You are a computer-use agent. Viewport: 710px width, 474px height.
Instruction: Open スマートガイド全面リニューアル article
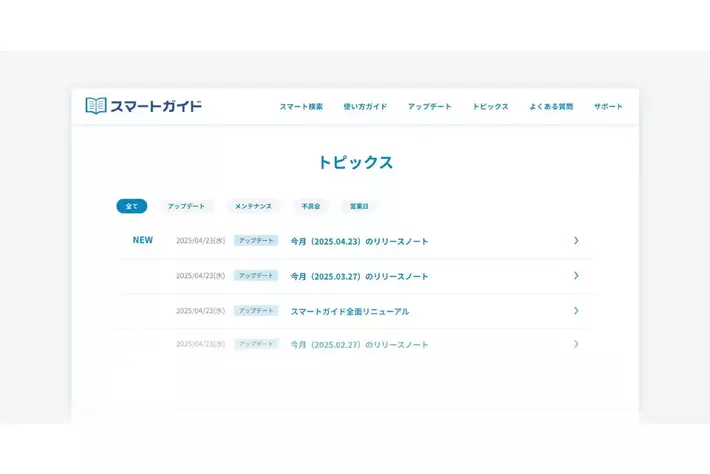coord(349,311)
